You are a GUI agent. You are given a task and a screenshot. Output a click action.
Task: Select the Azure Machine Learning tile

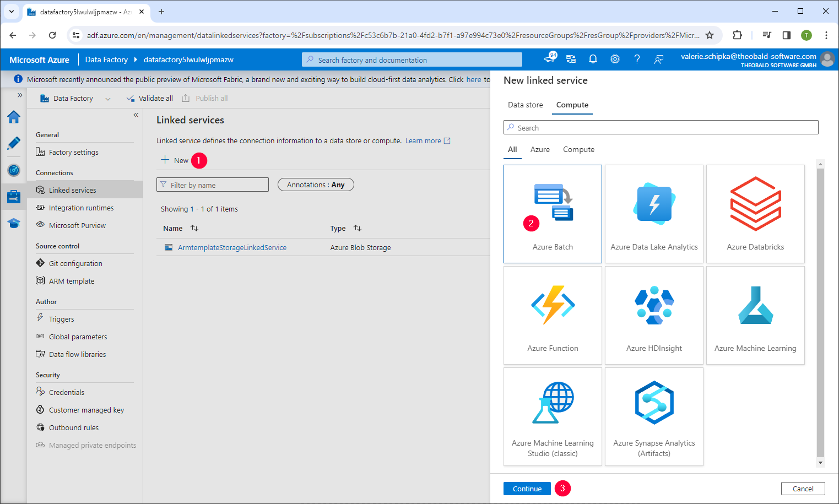point(755,315)
